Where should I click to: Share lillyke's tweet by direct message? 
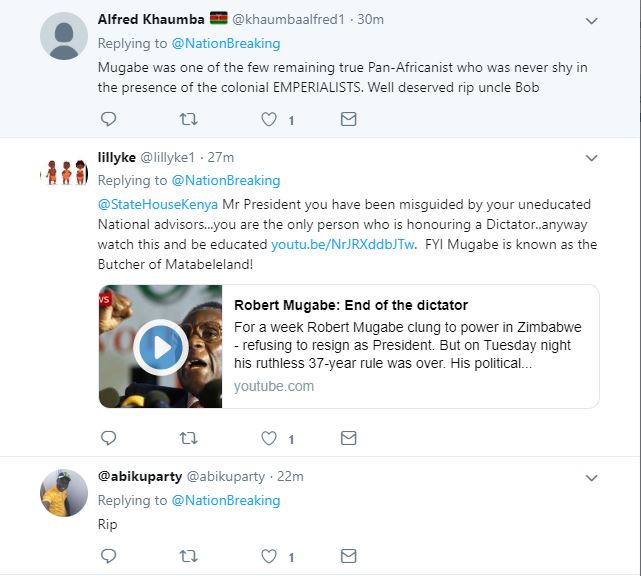point(348,438)
